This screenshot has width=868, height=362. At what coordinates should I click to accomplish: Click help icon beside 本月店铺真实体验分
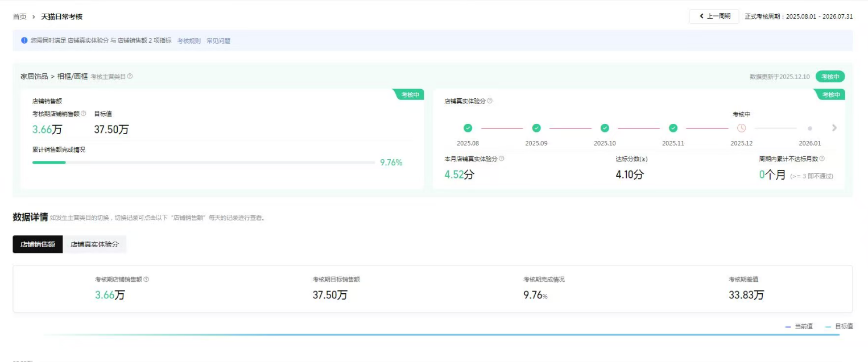click(x=502, y=159)
